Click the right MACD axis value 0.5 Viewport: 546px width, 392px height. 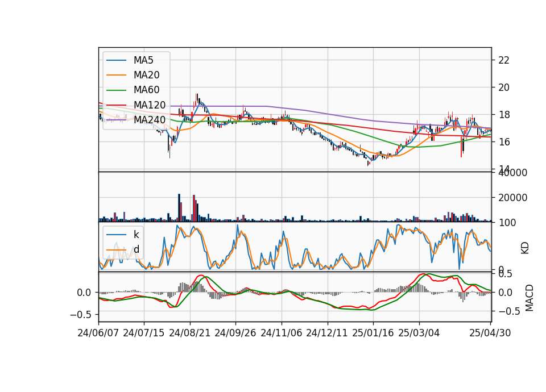504,274
